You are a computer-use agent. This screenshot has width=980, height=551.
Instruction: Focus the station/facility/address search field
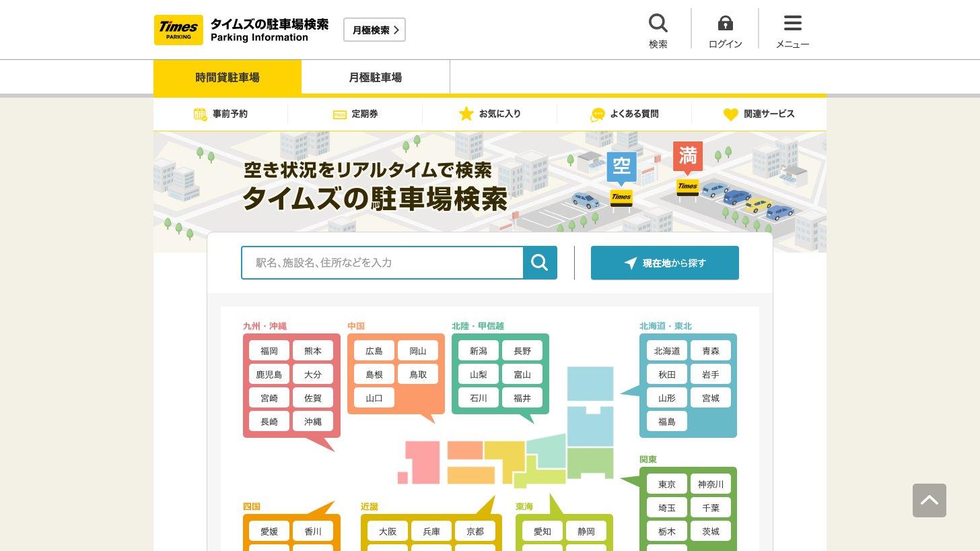(382, 263)
